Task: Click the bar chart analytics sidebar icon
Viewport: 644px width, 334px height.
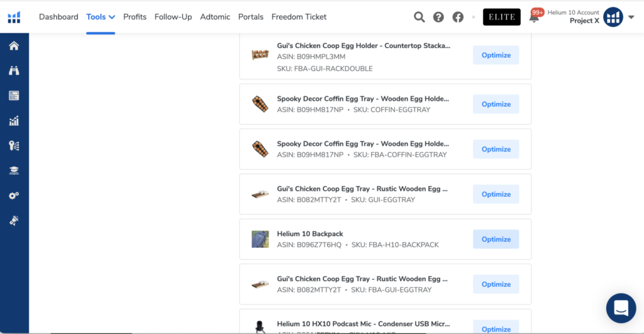Action: coord(14,121)
